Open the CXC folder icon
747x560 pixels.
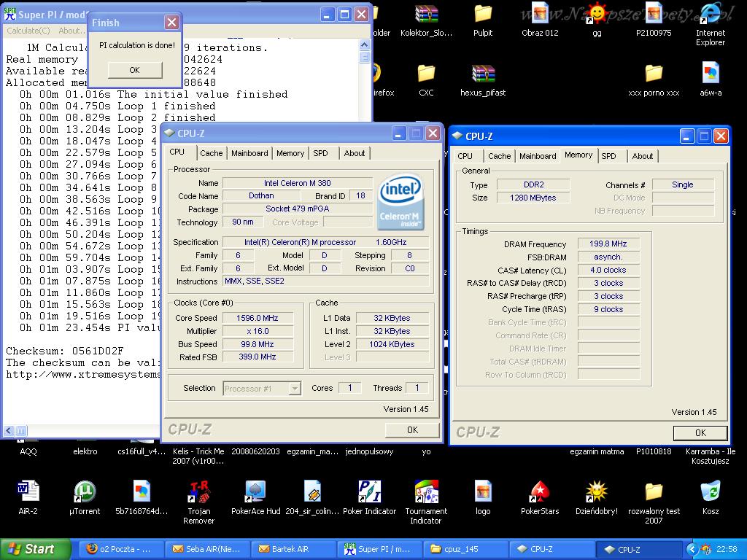426,74
